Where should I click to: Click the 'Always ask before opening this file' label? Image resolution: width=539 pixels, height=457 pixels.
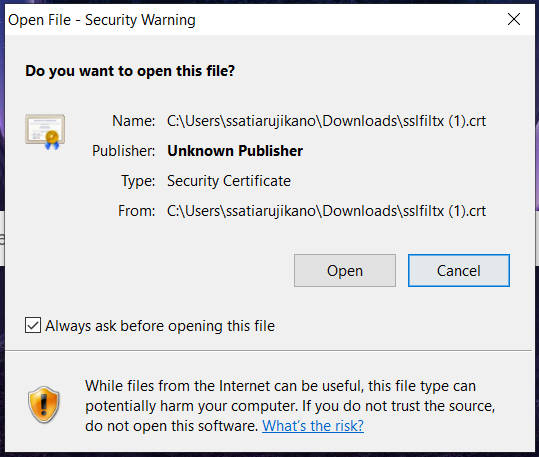click(160, 326)
